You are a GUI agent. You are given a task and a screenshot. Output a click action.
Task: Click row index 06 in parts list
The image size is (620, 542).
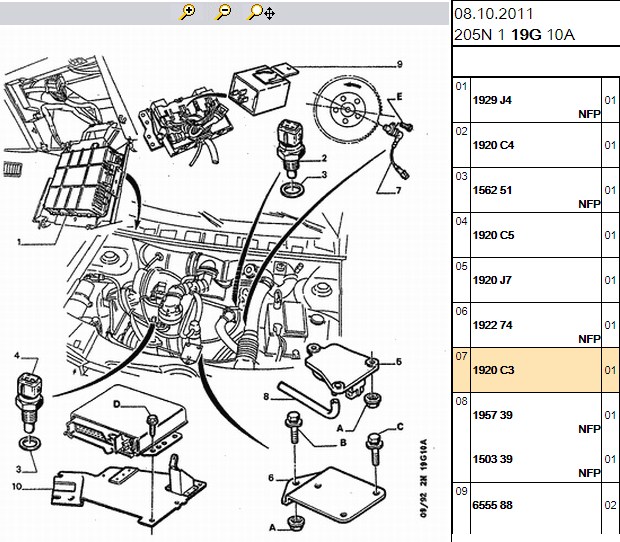click(x=461, y=311)
